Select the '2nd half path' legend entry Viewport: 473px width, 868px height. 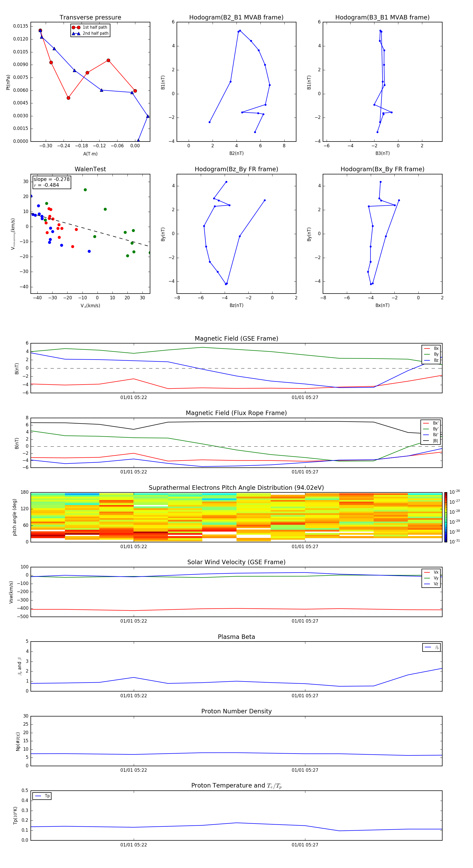click(90, 33)
